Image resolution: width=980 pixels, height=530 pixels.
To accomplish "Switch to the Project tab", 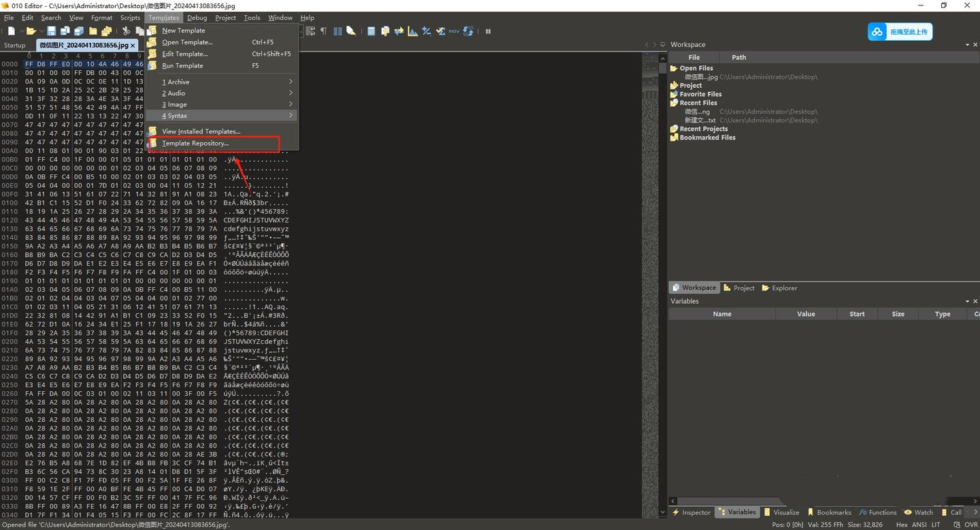I will 739,288.
